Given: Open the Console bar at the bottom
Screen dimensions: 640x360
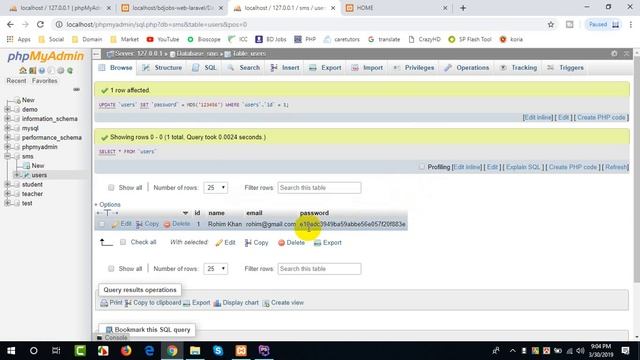Looking at the screenshot, I should tap(112, 338).
